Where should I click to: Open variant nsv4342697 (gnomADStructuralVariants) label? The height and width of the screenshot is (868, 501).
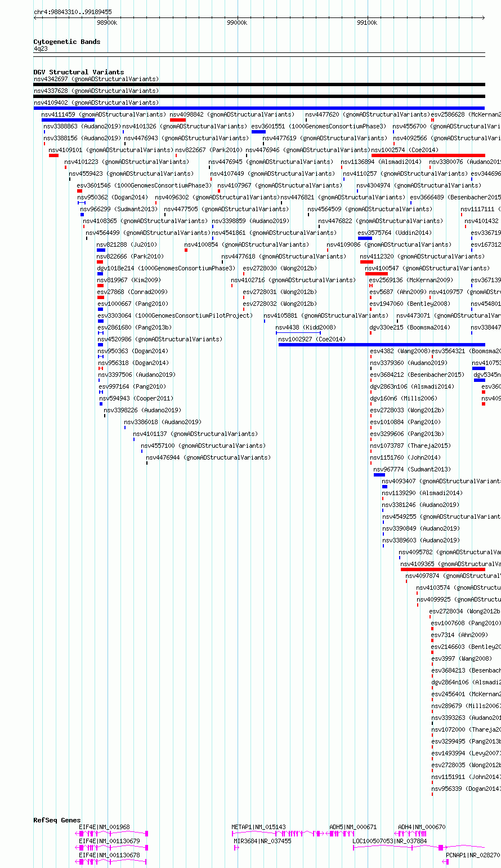tap(96, 79)
